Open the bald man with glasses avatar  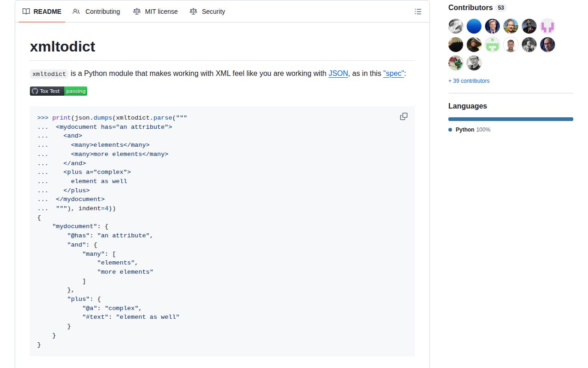point(548,45)
